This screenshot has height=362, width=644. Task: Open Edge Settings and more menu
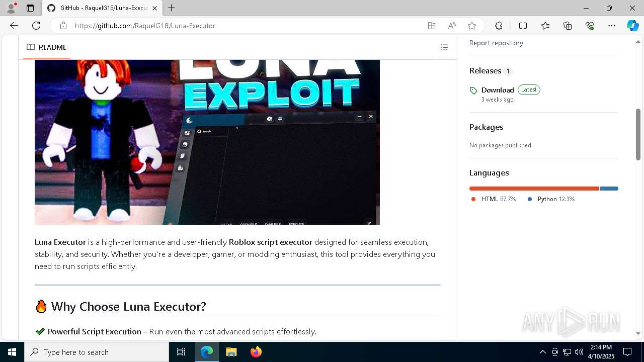[612, 26]
